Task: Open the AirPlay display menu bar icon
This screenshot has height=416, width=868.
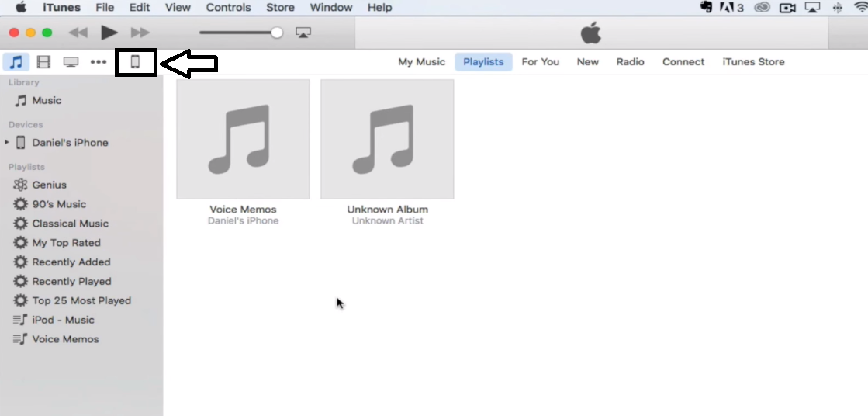Action: pos(813,7)
